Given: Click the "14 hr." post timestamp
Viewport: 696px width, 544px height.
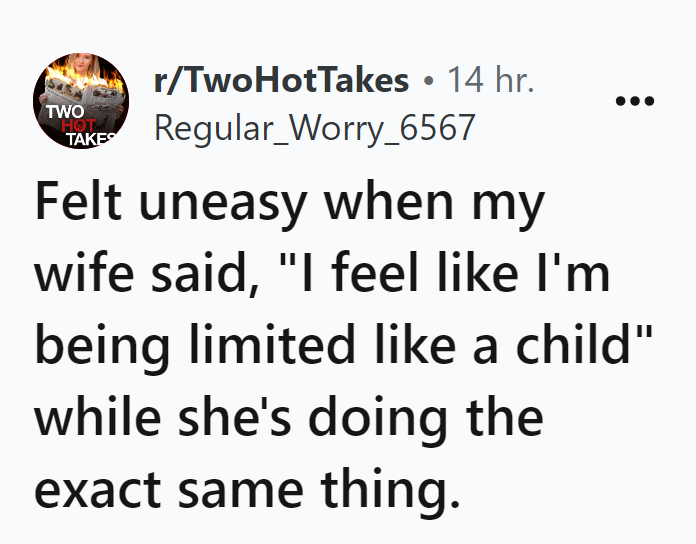Looking at the screenshot, I should pos(490,81).
